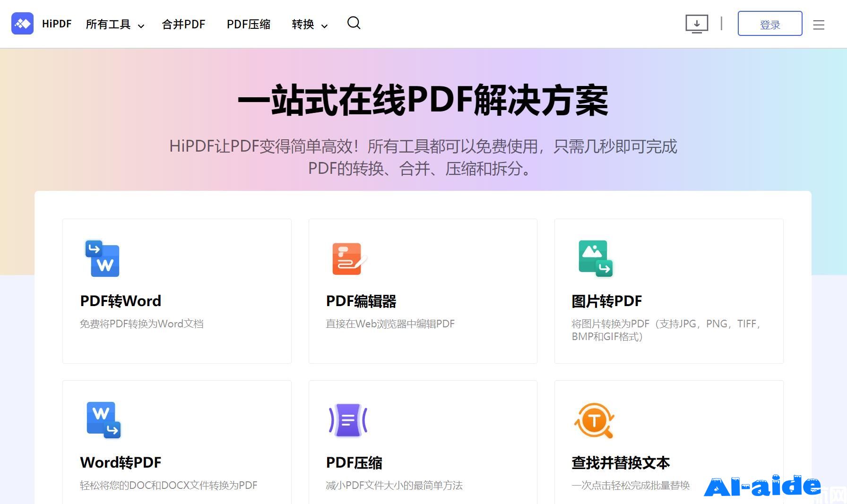Expand the 所有工具 dropdown

pyautogui.click(x=115, y=25)
